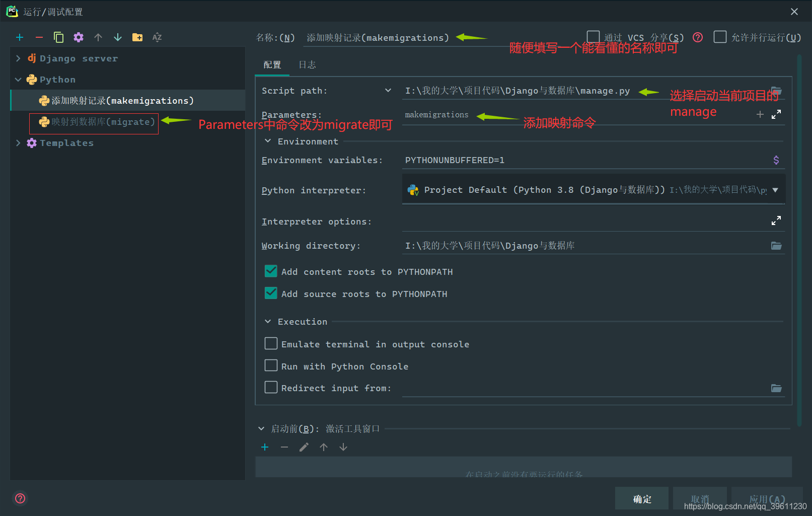Click the right-side vertical scrollbar
This screenshot has height=516, width=812.
click(x=799, y=242)
